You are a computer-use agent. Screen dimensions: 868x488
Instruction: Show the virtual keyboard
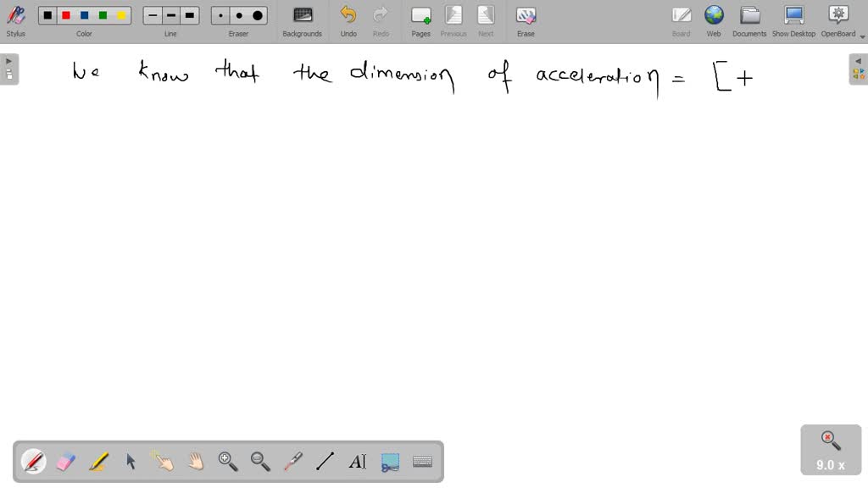coord(421,461)
